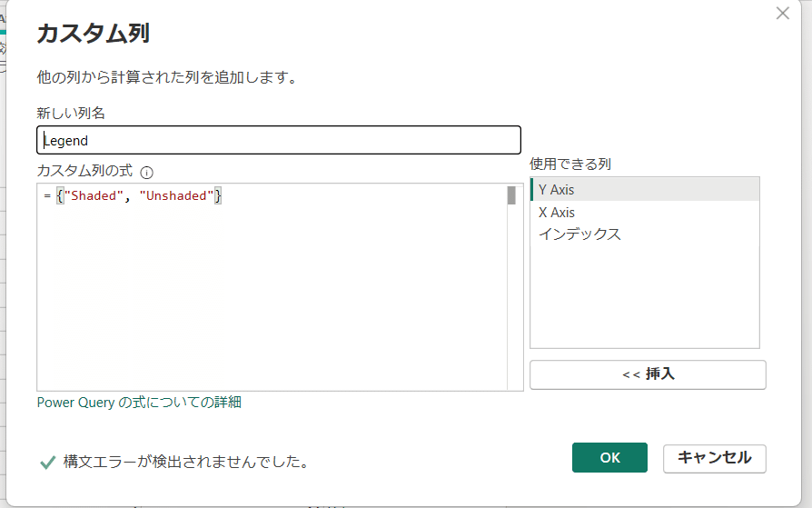The width and height of the screenshot is (812, 508).
Task: Click the << 挿入 button
Action: [x=648, y=374]
